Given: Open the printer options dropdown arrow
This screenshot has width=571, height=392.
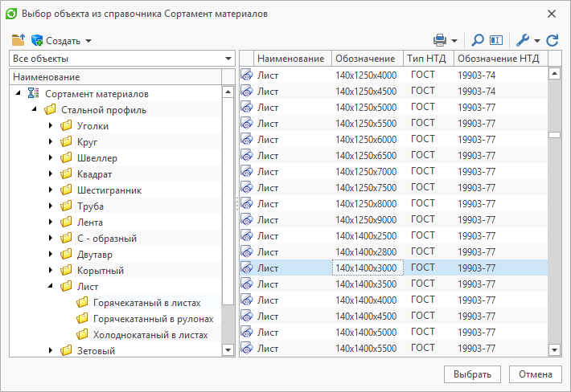Looking at the screenshot, I should click(454, 41).
